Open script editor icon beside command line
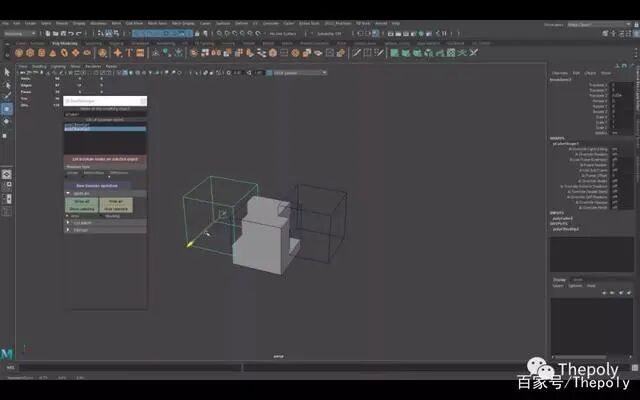This screenshot has width=640, height=400. 635,368
